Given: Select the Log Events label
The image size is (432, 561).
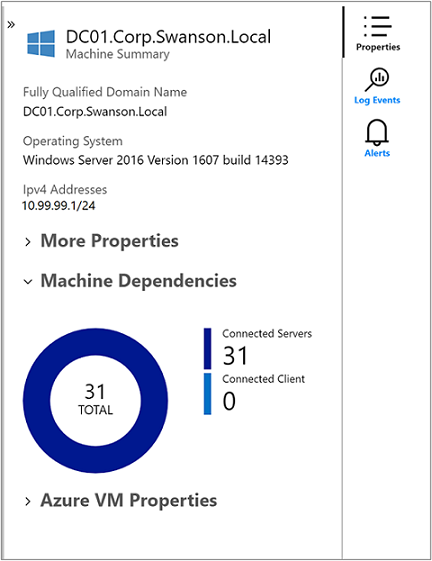Looking at the screenshot, I should (x=377, y=100).
